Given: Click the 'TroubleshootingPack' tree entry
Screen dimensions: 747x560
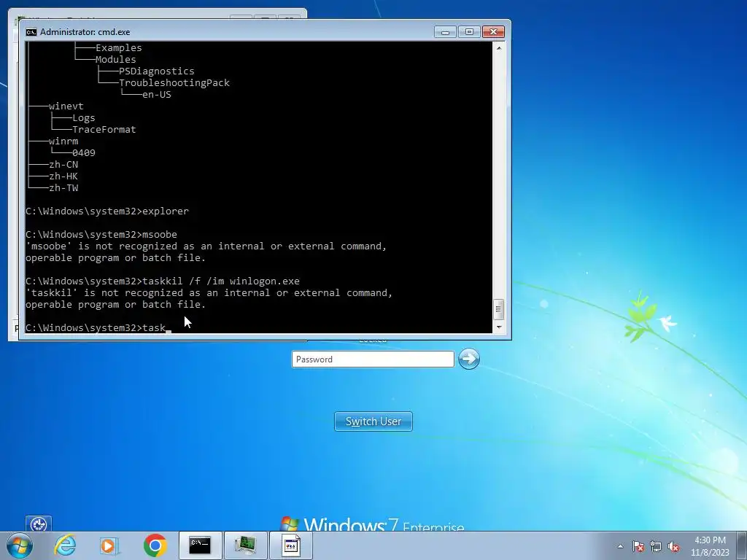Looking at the screenshot, I should click(174, 83).
